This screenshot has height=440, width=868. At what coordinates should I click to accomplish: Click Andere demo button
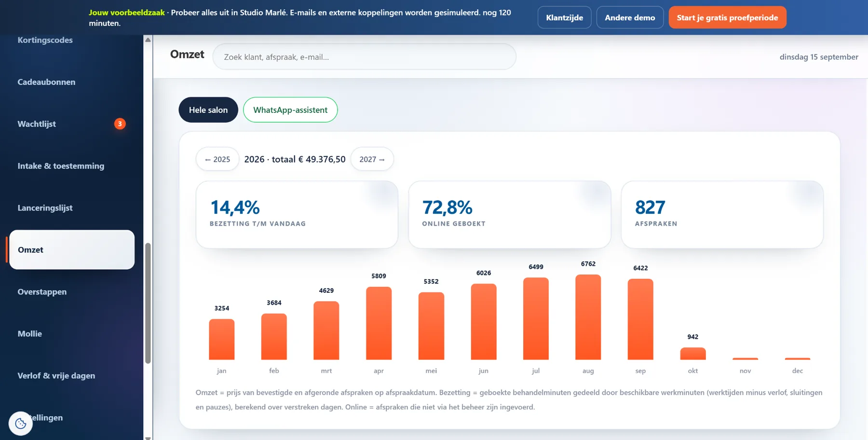[x=630, y=17]
